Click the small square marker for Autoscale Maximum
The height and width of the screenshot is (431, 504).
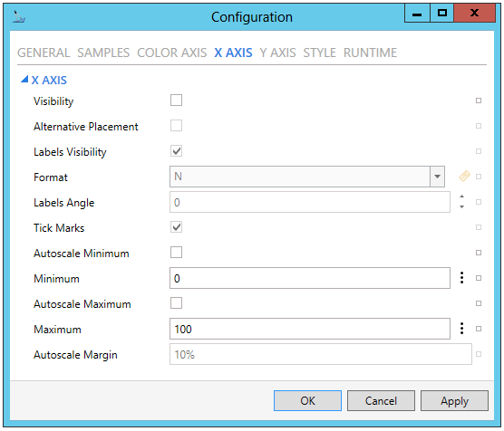click(479, 303)
